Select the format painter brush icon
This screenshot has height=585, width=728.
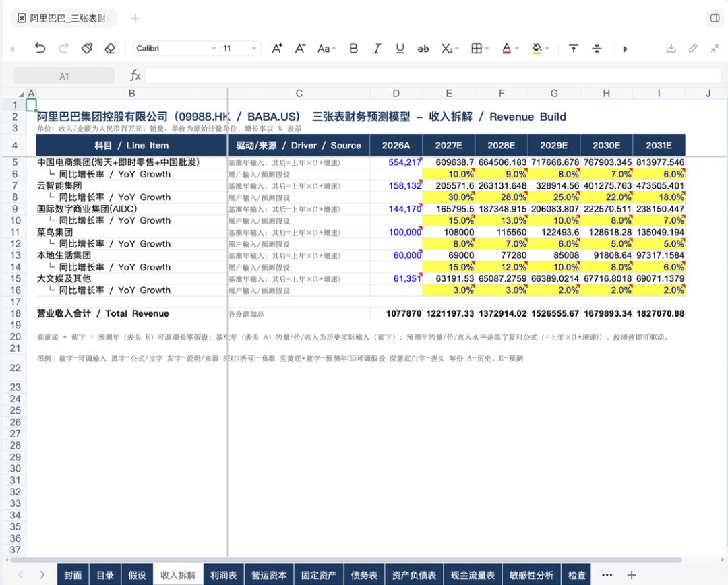(87, 49)
